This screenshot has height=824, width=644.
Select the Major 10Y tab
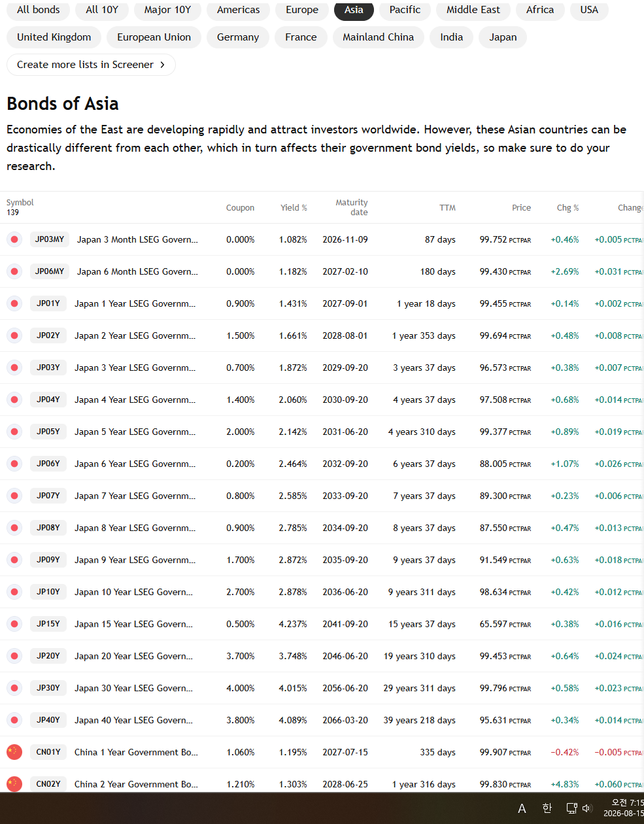(168, 10)
